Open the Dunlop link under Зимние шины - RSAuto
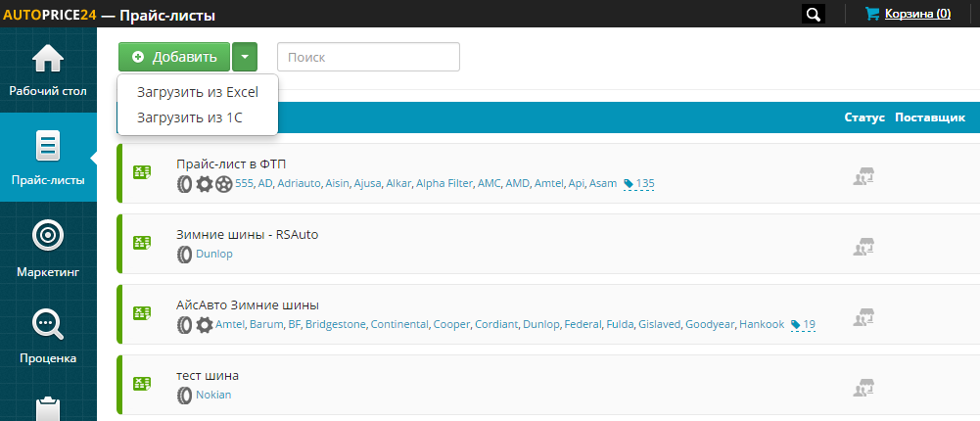 click(x=214, y=255)
